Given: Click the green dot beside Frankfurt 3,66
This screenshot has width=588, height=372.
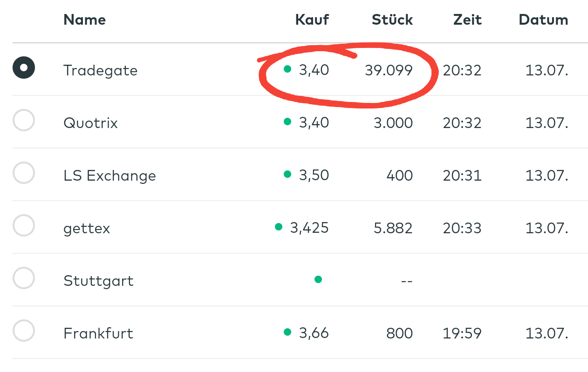Looking at the screenshot, I should point(287,332).
